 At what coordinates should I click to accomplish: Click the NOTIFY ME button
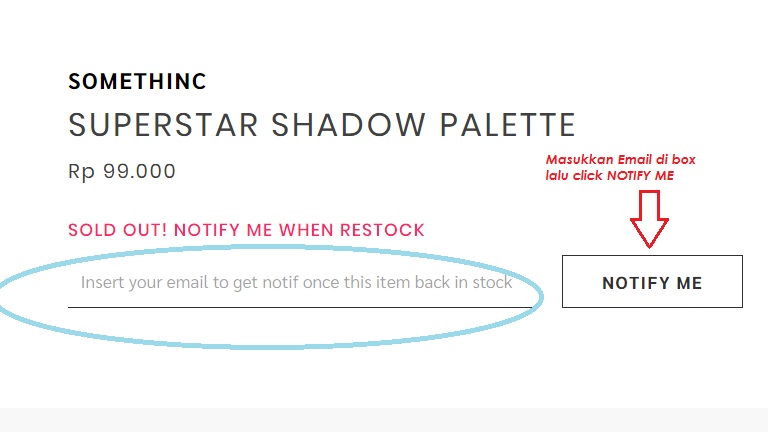click(x=652, y=282)
